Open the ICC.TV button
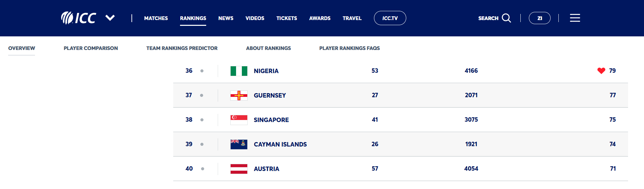This screenshot has width=644, height=189. click(x=390, y=18)
